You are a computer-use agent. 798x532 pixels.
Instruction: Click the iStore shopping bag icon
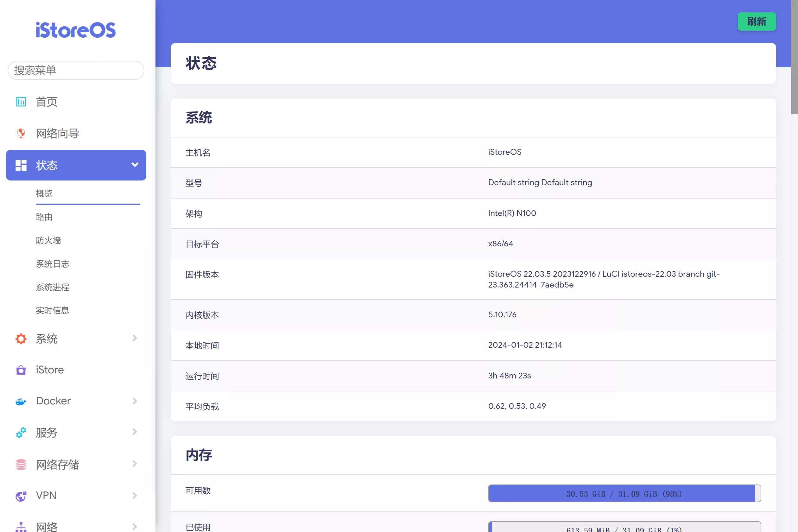(x=21, y=370)
